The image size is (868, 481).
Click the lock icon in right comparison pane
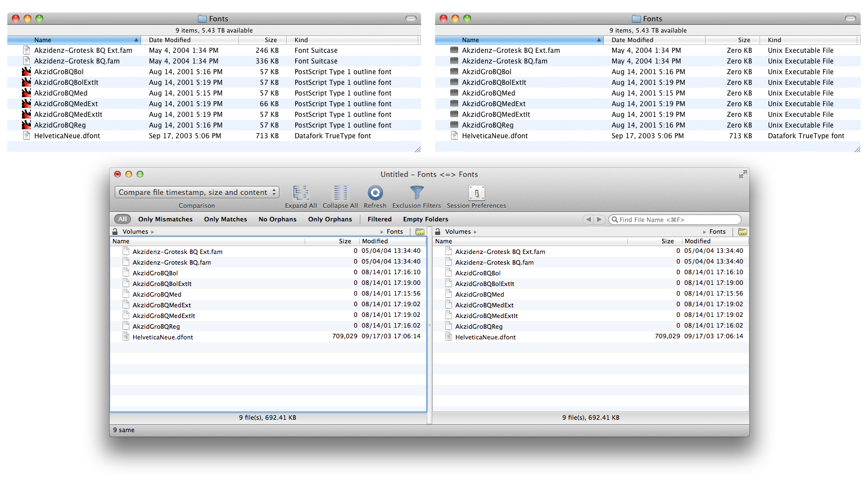point(438,232)
